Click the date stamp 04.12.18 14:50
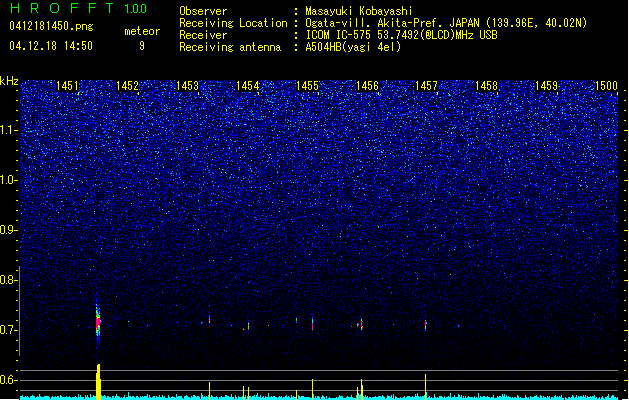Image resolution: width=629 pixels, height=400 pixels. point(51,46)
